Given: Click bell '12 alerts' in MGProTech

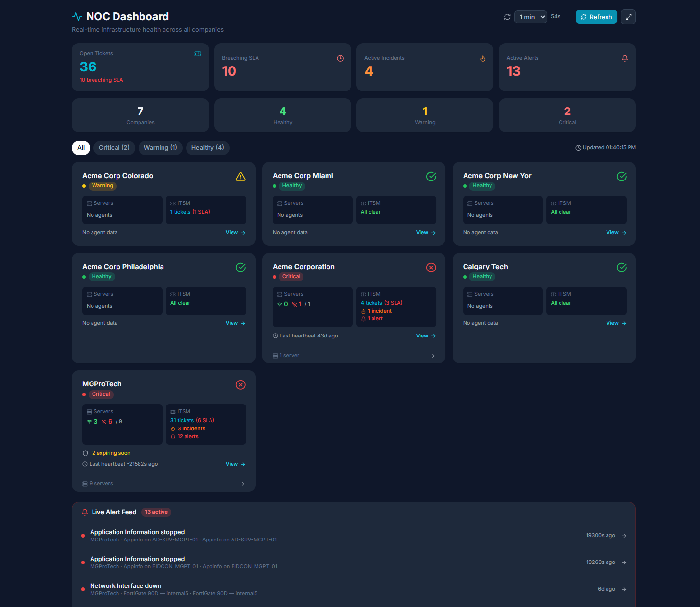Looking at the screenshot, I should [x=185, y=437].
